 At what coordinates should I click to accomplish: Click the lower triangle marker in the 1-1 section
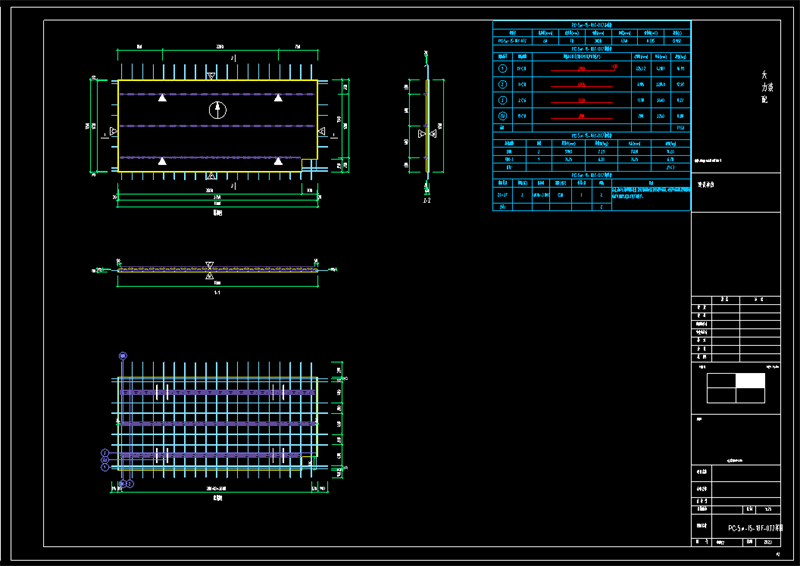[x=209, y=276]
